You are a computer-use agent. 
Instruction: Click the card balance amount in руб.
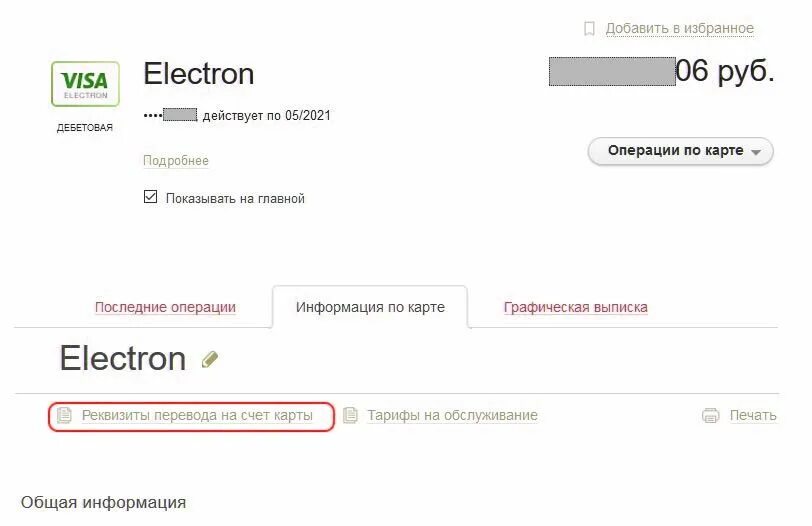(x=662, y=71)
